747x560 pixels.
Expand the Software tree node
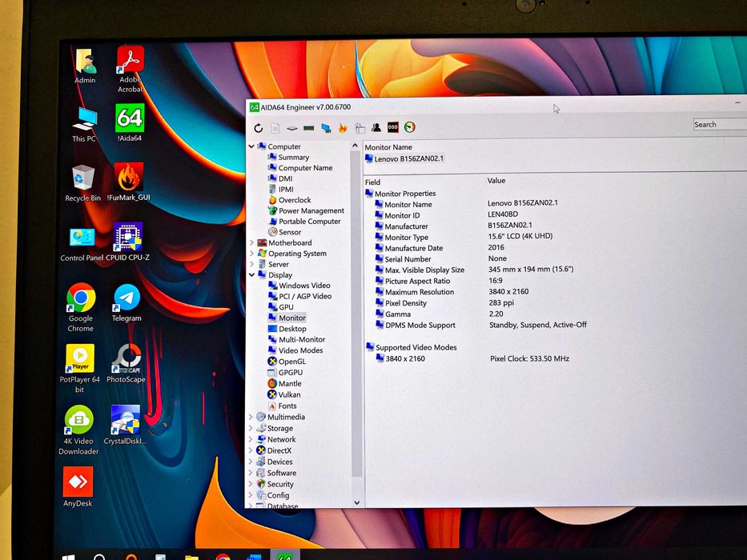click(x=251, y=472)
